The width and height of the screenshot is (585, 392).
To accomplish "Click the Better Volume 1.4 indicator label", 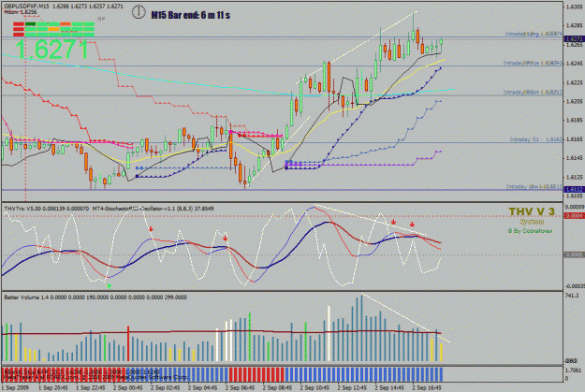I will click(95, 298).
